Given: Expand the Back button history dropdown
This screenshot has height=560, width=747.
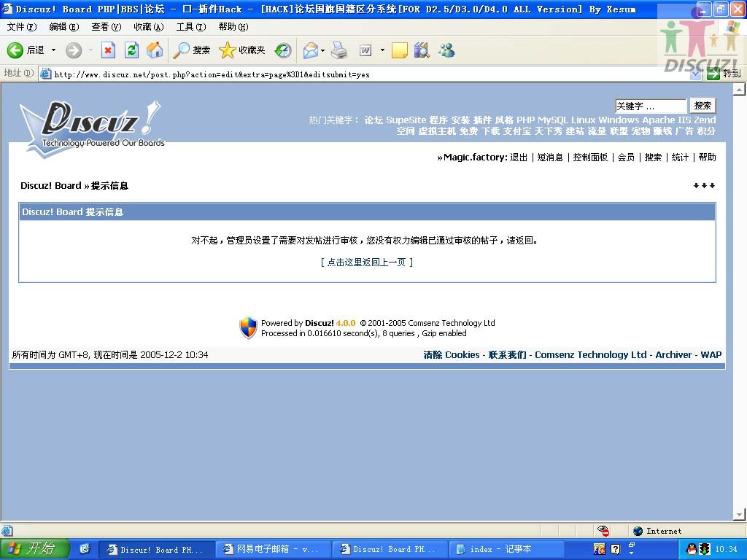Looking at the screenshot, I should point(53,50).
